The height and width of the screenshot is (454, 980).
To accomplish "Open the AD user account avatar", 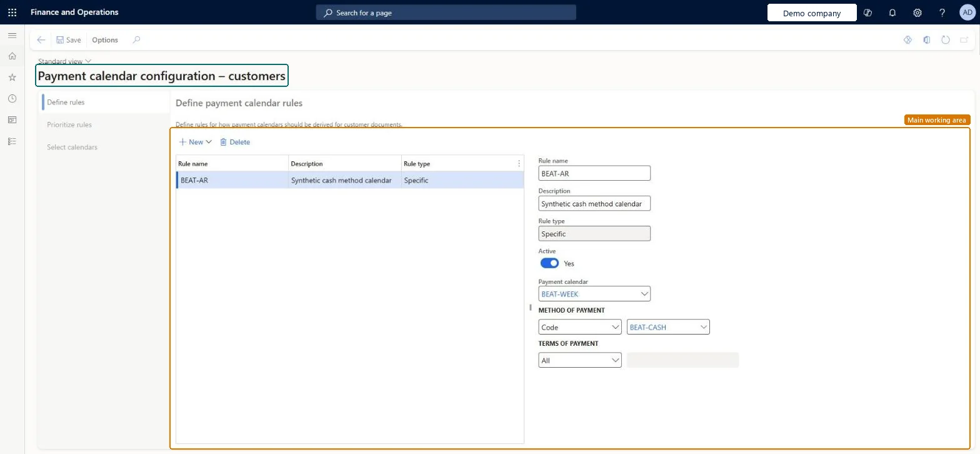I will [967, 13].
